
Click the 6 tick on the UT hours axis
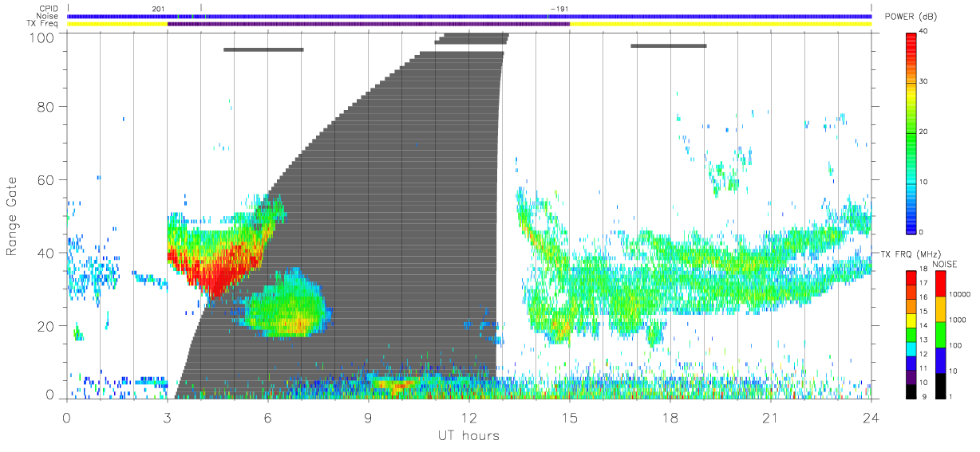click(267, 417)
